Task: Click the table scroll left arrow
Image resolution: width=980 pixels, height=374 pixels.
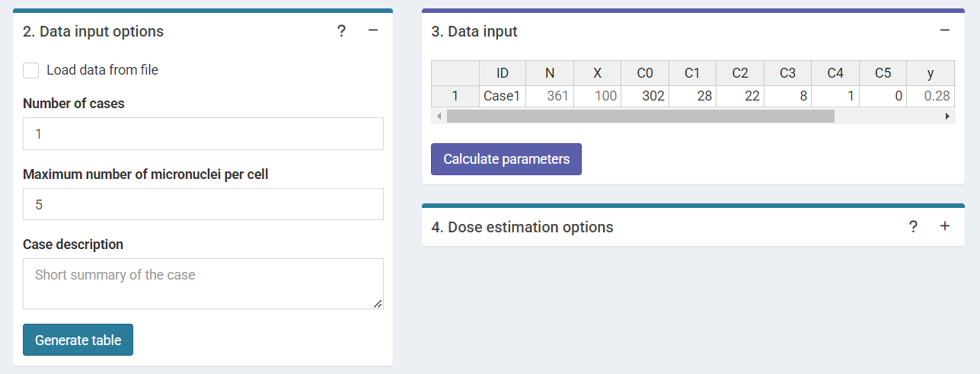Action: (x=438, y=117)
